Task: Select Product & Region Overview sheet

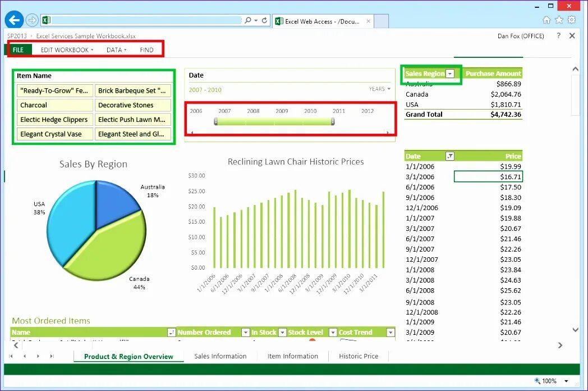Action: pos(128,356)
